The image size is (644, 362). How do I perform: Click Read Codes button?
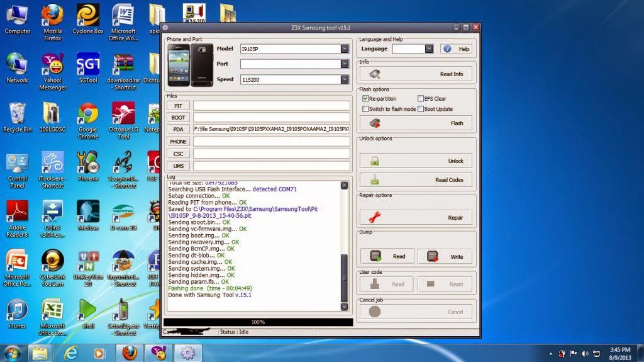coord(416,180)
